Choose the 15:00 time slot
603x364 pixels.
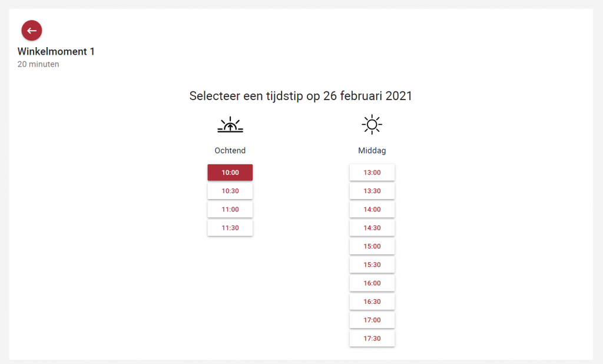point(372,246)
